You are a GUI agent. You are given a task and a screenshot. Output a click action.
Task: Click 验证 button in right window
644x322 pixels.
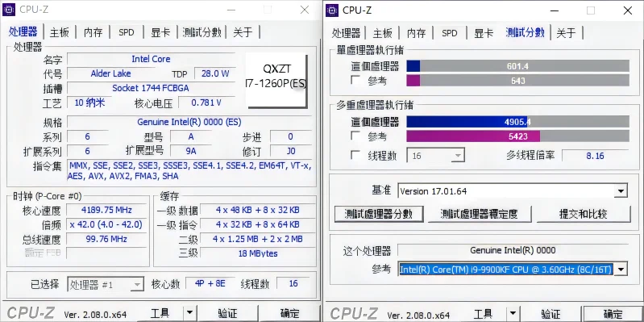[551, 314]
